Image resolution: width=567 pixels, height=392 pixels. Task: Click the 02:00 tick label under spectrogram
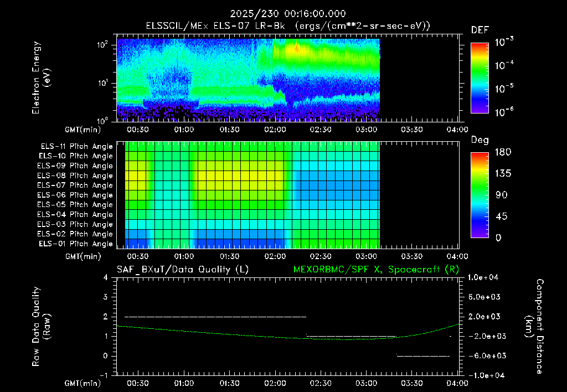(275, 130)
